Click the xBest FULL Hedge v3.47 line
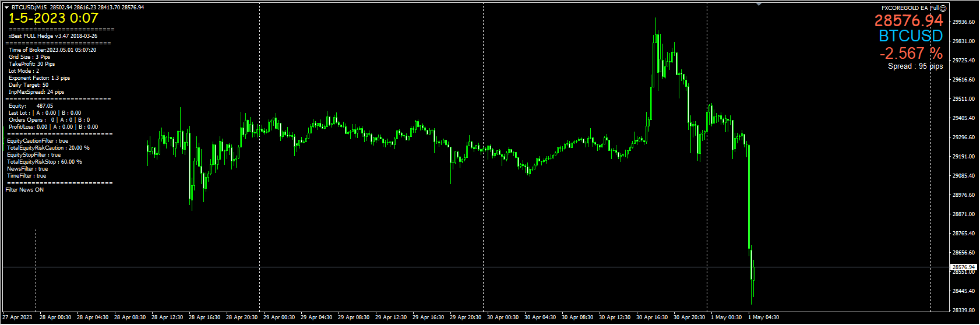980x325 pixels. tap(53, 36)
